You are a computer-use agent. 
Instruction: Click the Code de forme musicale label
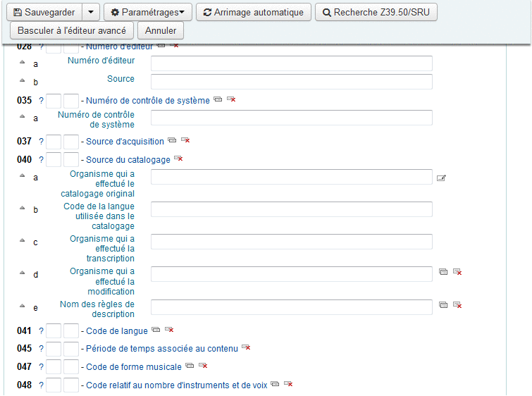[134, 367]
